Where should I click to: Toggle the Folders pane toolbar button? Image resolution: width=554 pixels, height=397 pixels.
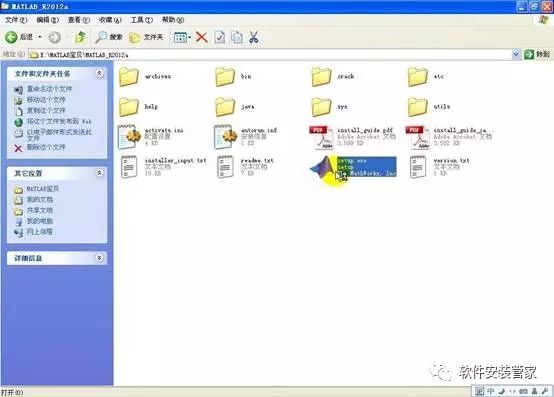point(146,37)
